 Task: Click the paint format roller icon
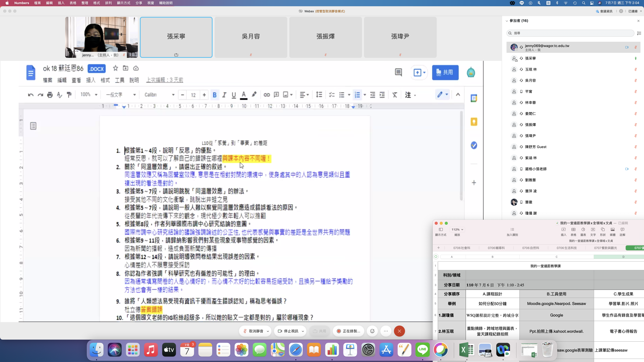pos(69,95)
